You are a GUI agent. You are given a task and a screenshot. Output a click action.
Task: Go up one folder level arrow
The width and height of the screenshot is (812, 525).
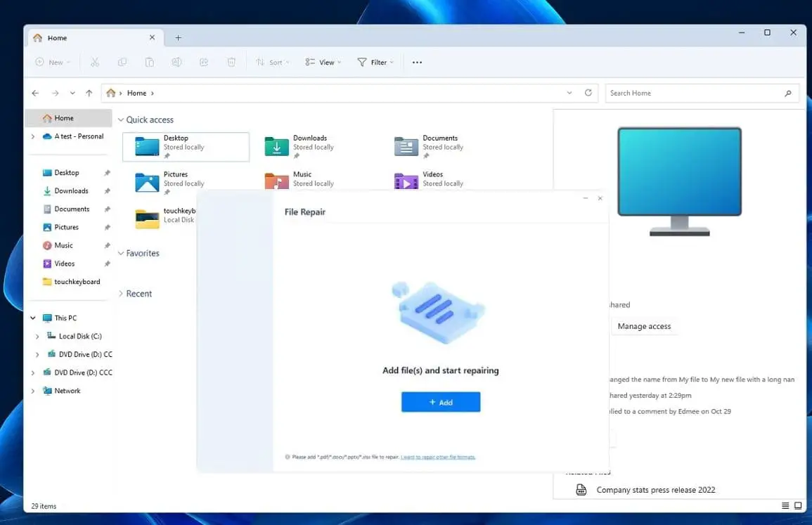coord(89,93)
